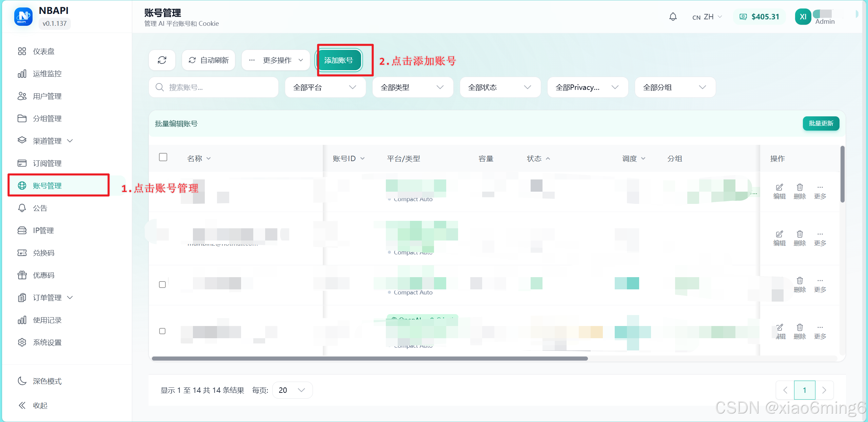This screenshot has height=422, width=868.
Task: Tick the select-all checkbox in table header
Action: click(x=163, y=157)
